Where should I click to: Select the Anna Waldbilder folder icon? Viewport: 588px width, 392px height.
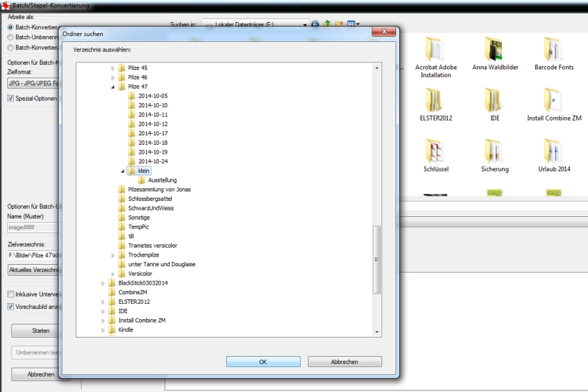coord(493,50)
